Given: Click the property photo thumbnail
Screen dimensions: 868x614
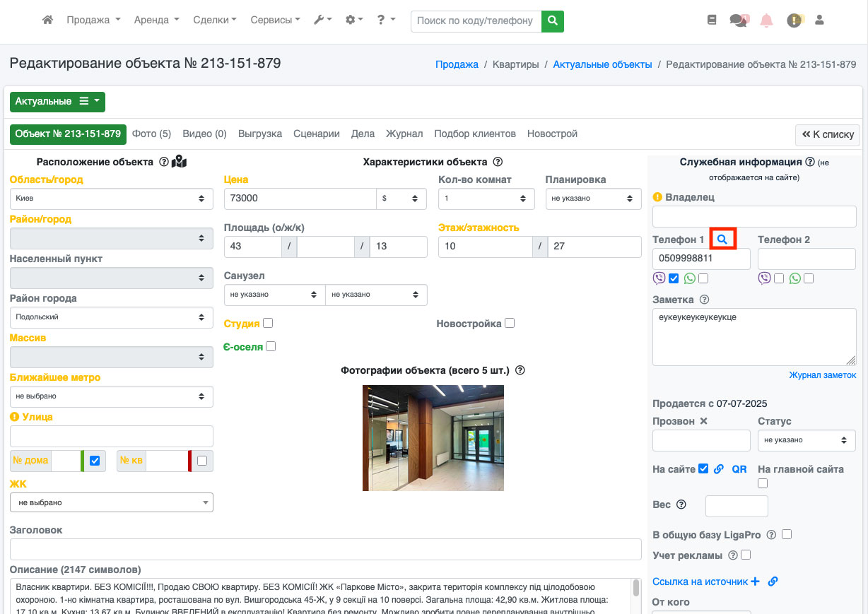Looking at the screenshot, I should pyautogui.click(x=433, y=437).
